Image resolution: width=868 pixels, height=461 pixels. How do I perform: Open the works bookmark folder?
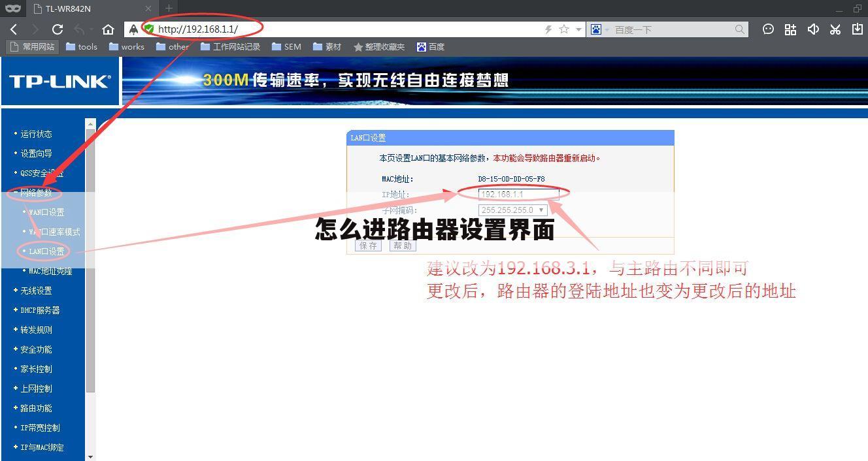pos(127,47)
